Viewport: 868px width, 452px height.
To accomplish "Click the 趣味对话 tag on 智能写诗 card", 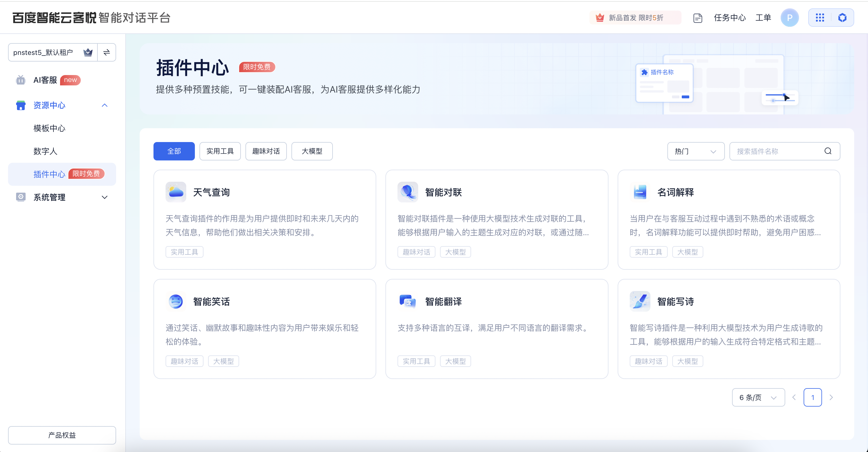I will 649,361.
